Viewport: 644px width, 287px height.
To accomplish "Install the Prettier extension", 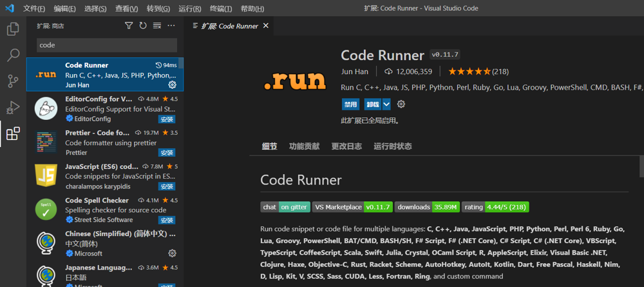I will tap(167, 153).
